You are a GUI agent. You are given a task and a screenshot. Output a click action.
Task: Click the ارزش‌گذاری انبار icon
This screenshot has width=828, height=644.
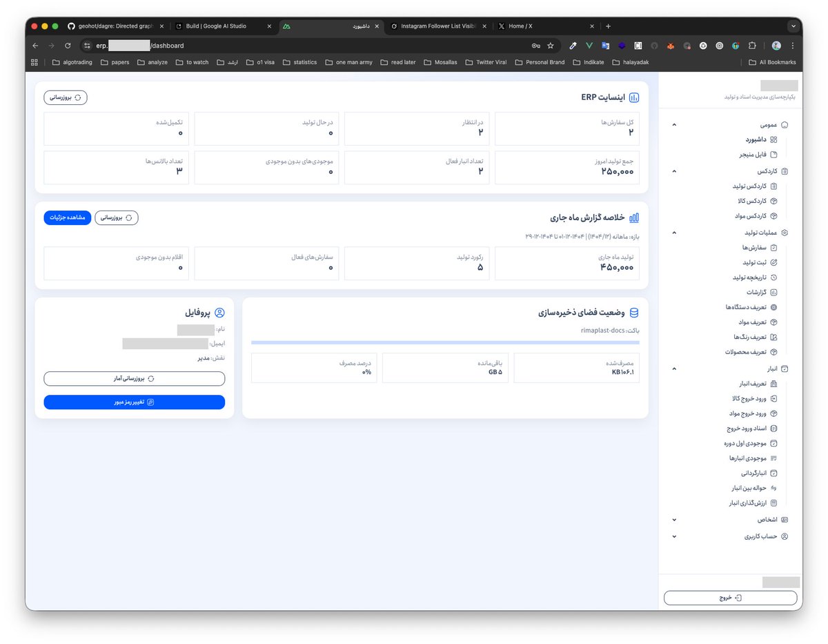[x=773, y=503]
